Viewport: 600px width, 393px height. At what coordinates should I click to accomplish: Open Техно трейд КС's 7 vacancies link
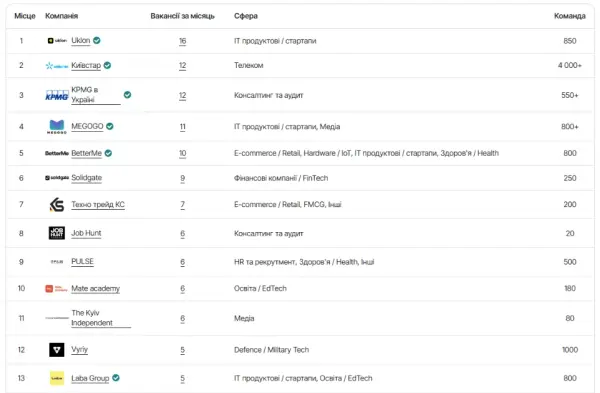183,205
